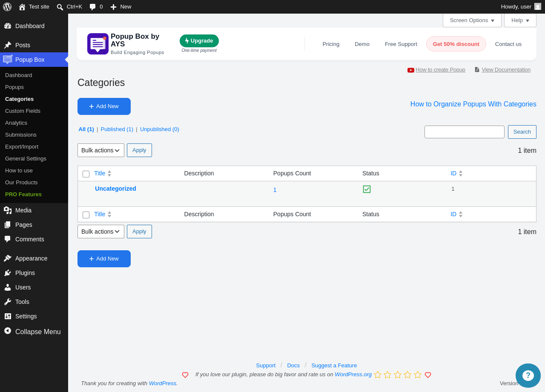Filter by Unpublished (0)
Image resolution: width=545 pixels, height=392 pixels.
(160, 129)
